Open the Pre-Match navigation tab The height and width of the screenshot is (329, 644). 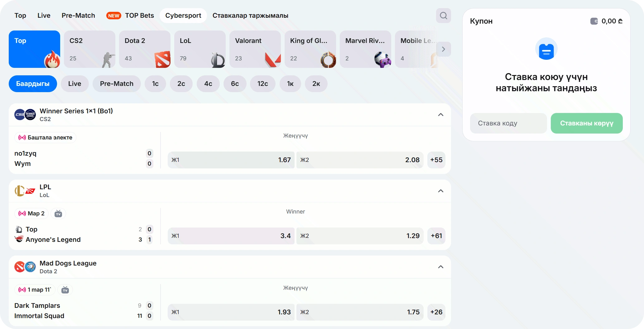pos(78,16)
